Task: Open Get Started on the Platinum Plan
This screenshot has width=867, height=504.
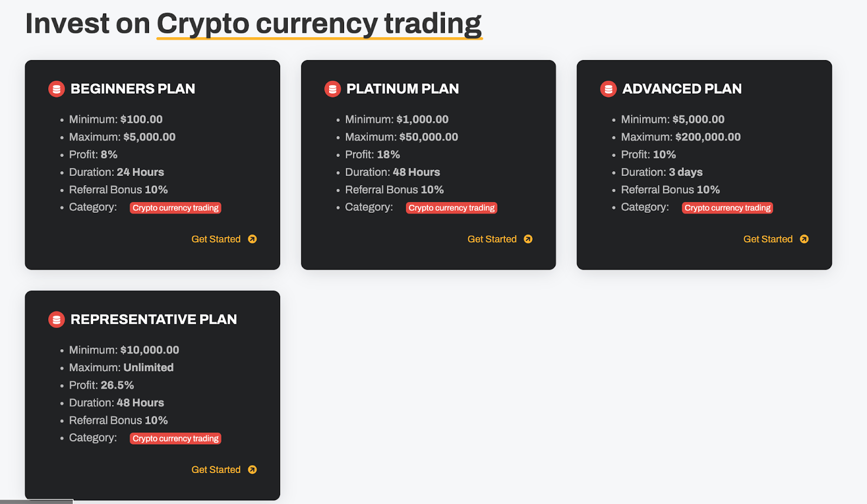Action: point(492,239)
